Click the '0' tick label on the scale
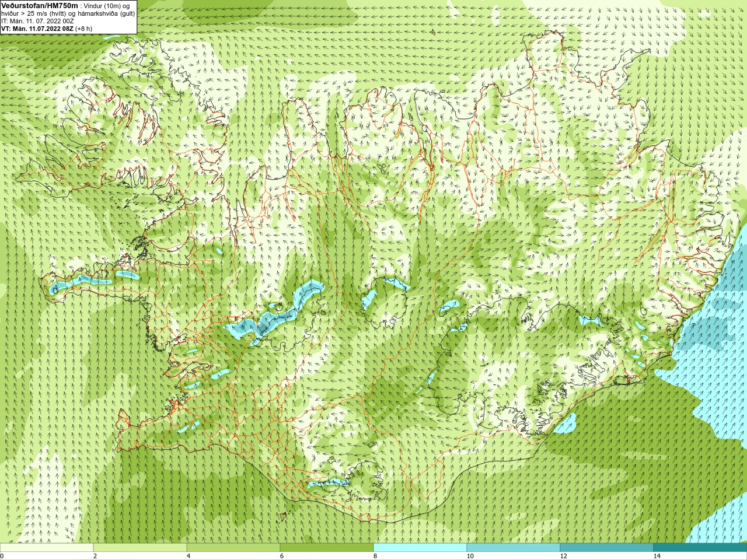This screenshot has height=560, width=747. 2,556
